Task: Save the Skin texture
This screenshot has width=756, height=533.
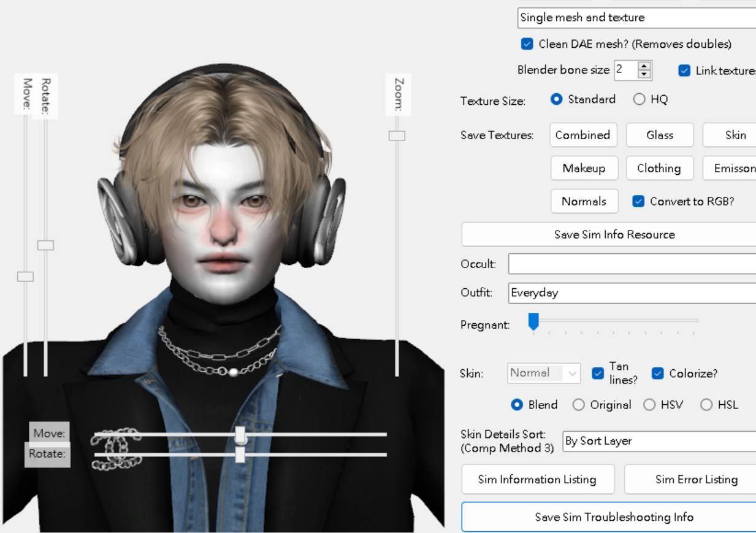Action: [736, 135]
